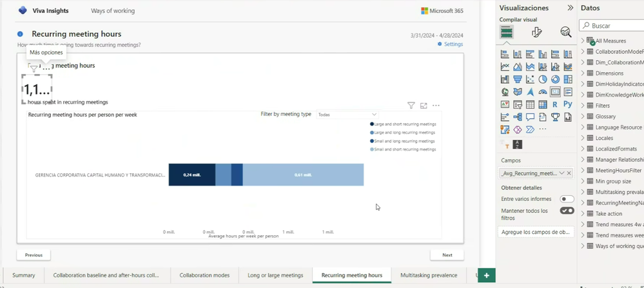Select the waterfall chart visual
Screen dimensions: 644x288
click(505, 79)
